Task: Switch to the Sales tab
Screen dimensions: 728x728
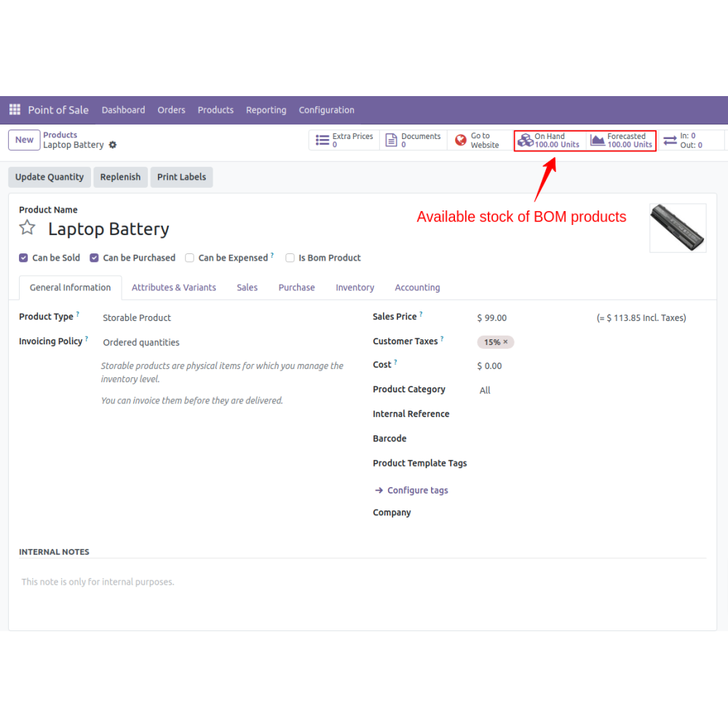Action: pos(247,288)
